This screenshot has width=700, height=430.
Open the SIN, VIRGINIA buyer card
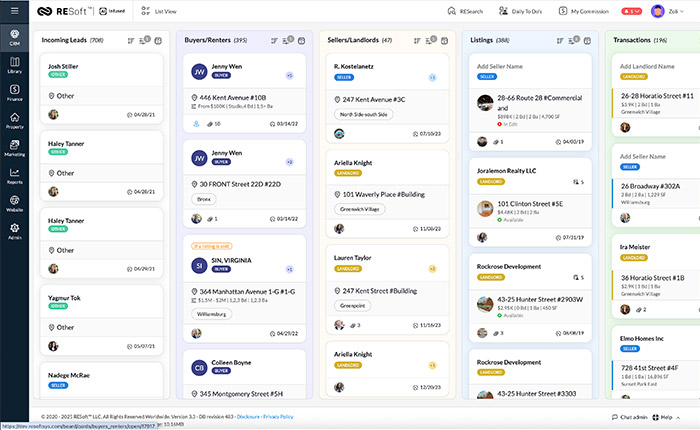tap(244, 287)
